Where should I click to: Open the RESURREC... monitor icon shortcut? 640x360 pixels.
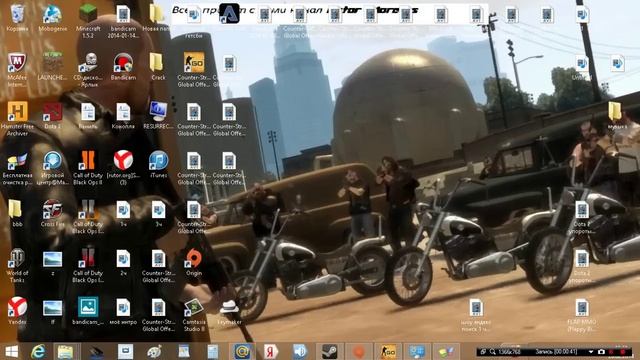tap(158, 116)
